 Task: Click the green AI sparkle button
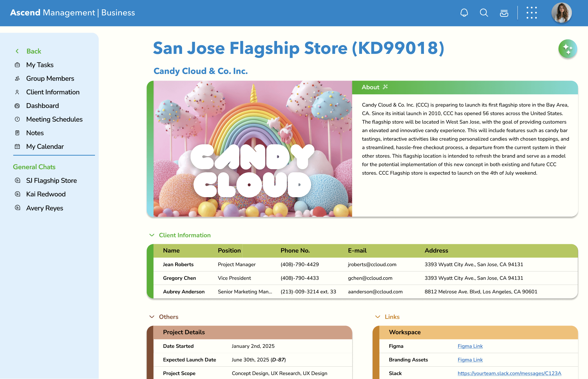tap(567, 49)
